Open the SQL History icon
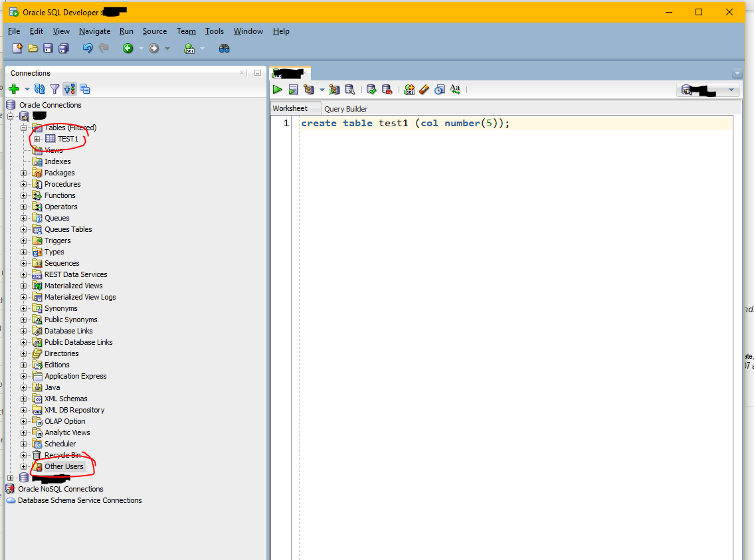The image size is (754, 560). coord(440,90)
